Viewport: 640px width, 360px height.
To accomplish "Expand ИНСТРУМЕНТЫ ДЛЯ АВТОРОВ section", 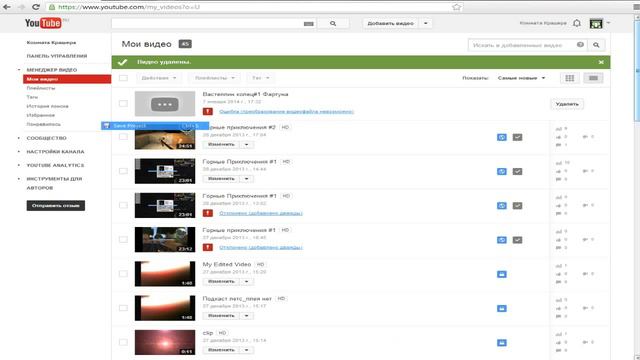I will (54, 183).
